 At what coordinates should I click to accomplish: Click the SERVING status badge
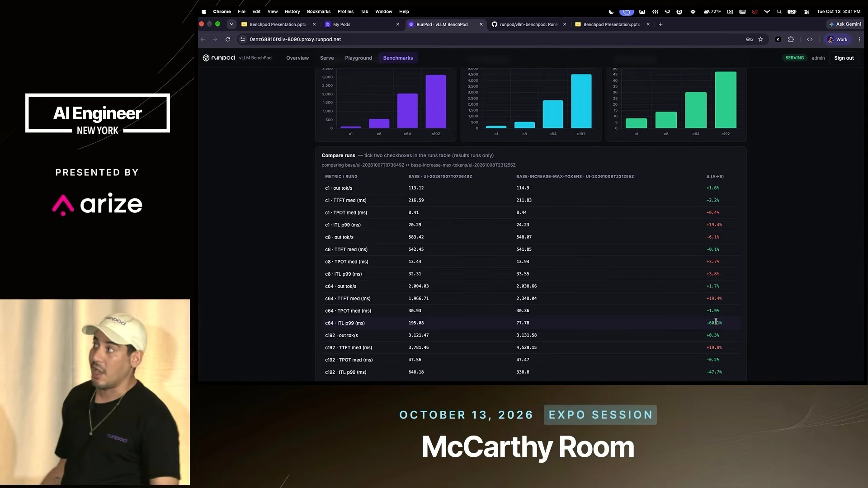795,58
